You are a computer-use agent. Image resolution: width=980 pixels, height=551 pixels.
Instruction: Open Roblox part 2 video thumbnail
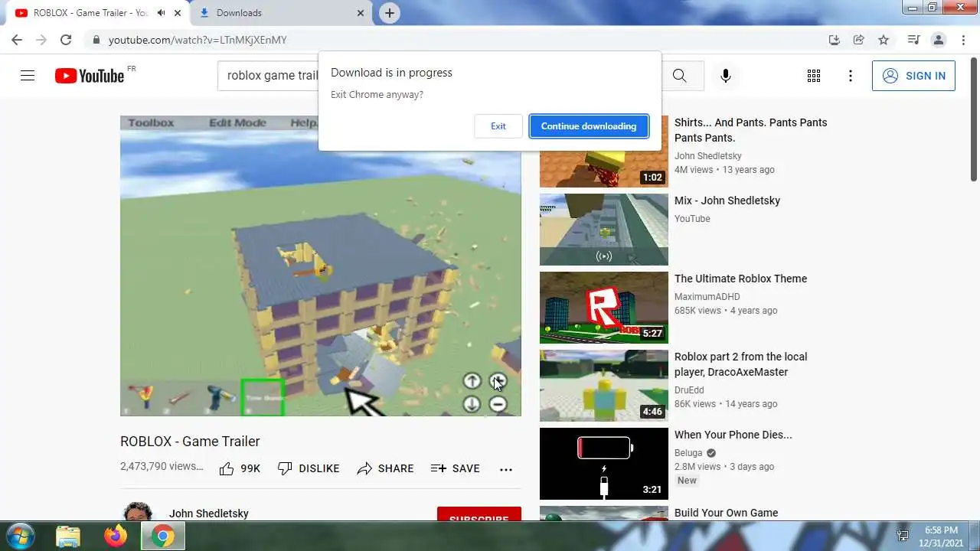tap(604, 386)
